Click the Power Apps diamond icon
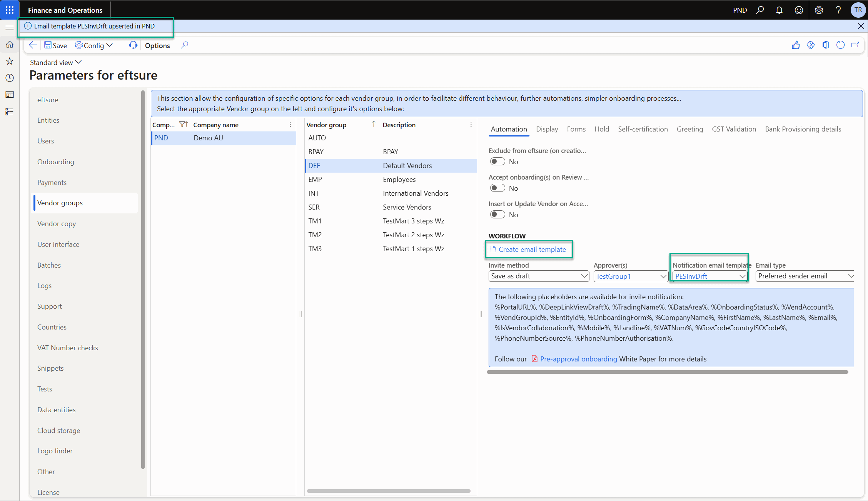 (x=811, y=45)
